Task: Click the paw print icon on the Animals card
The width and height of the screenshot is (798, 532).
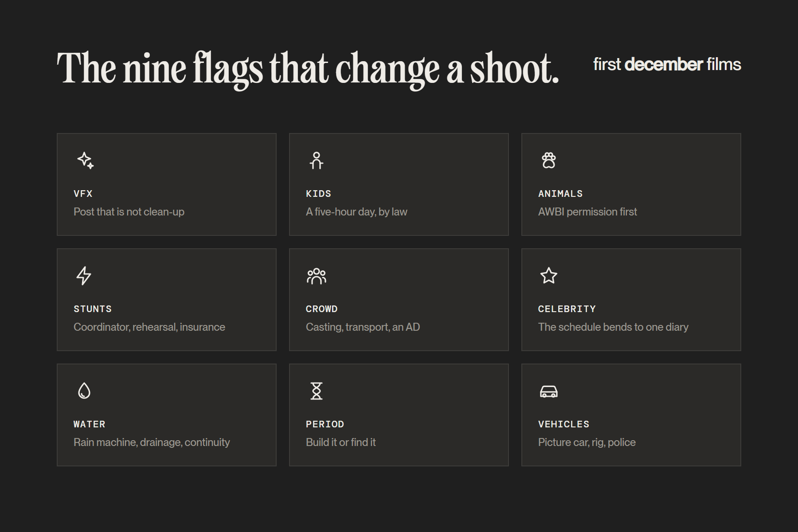Action: [549, 160]
